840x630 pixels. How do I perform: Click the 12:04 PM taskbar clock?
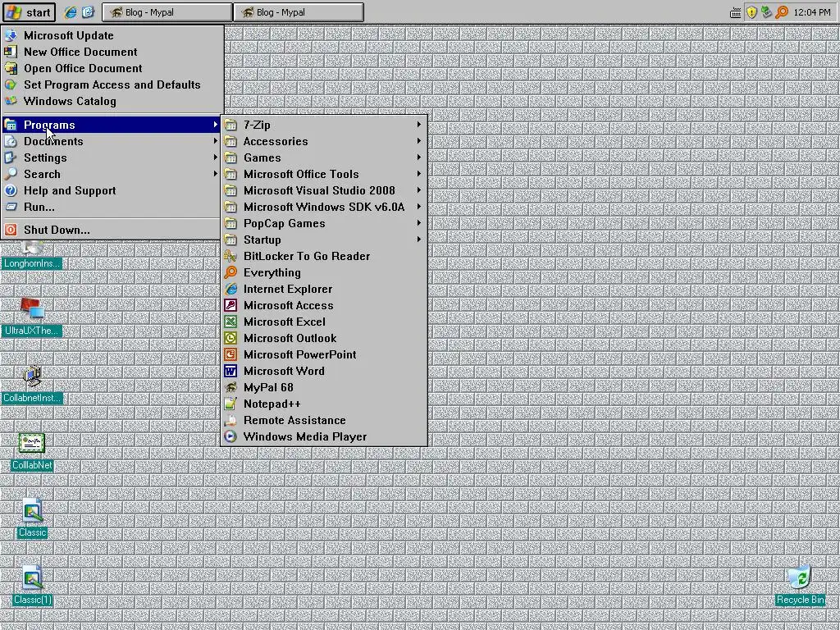coord(811,11)
